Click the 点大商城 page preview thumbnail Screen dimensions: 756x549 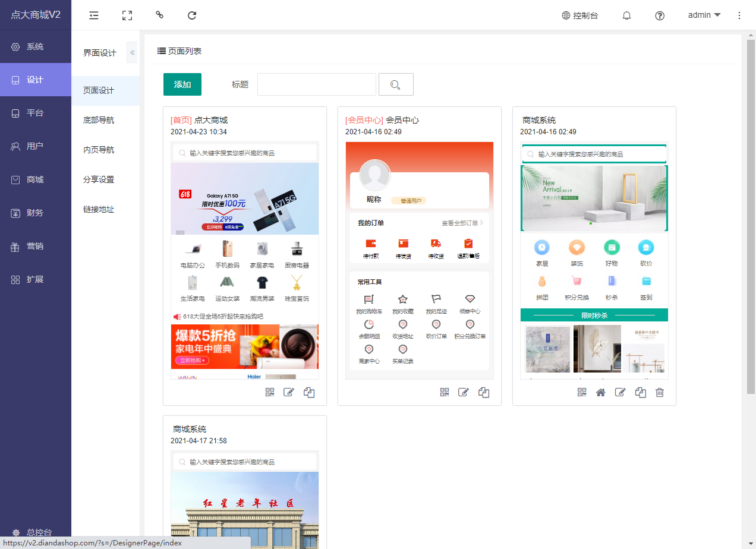[x=245, y=260]
